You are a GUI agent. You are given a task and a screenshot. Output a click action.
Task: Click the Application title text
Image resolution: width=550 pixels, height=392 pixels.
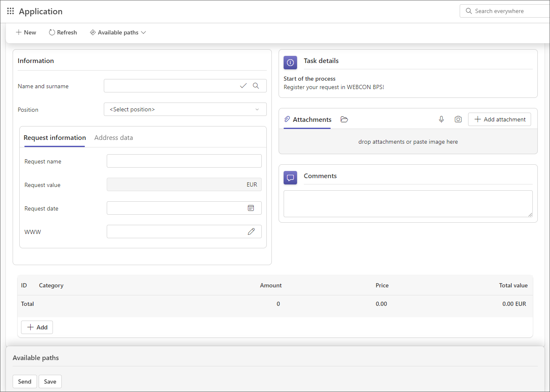pyautogui.click(x=41, y=11)
